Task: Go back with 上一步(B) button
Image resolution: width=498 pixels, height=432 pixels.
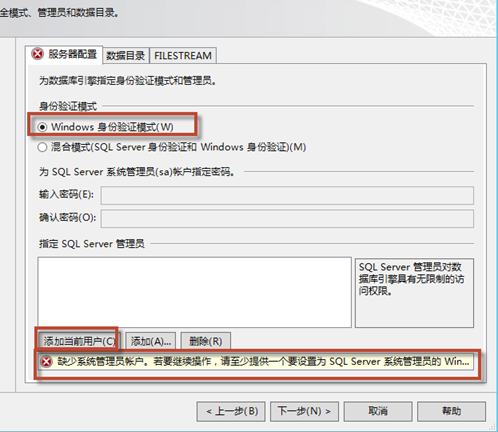Action: pyautogui.click(x=231, y=411)
